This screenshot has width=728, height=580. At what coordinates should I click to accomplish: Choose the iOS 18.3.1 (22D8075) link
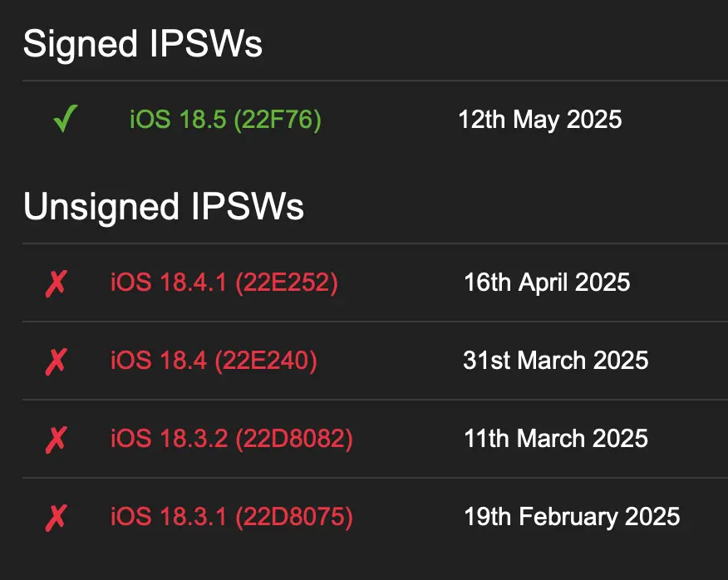[x=231, y=517]
